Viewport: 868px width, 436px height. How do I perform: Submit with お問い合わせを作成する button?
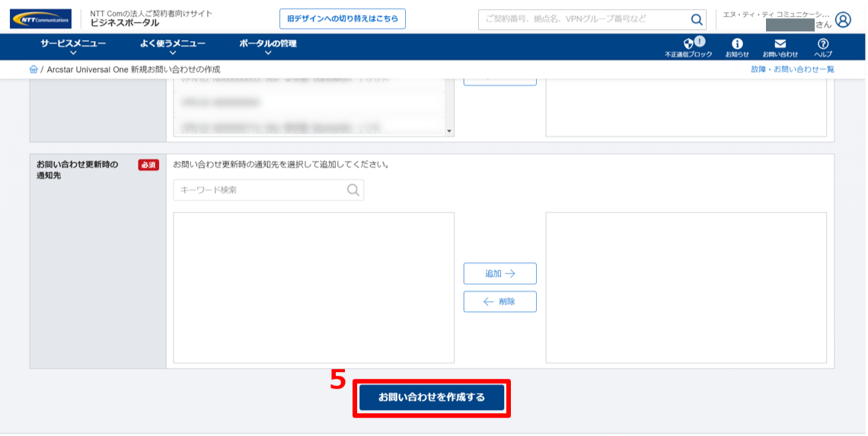coord(431,398)
